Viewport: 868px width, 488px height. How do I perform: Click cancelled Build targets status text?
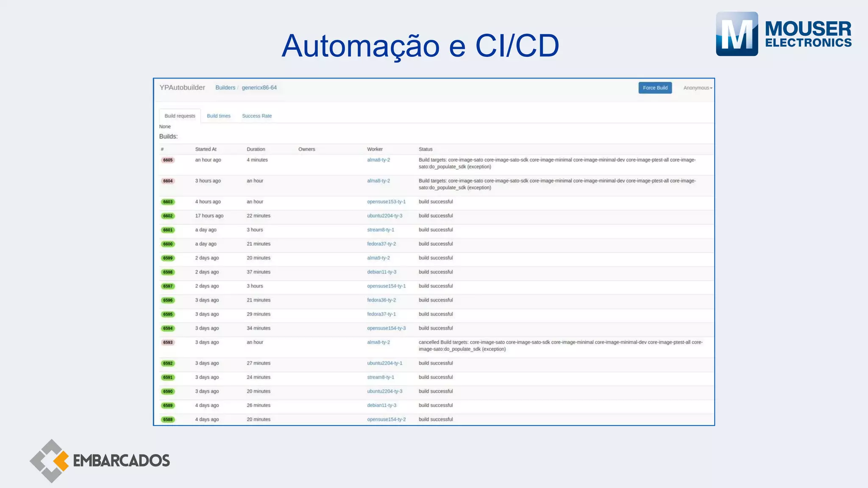pyautogui.click(x=560, y=345)
